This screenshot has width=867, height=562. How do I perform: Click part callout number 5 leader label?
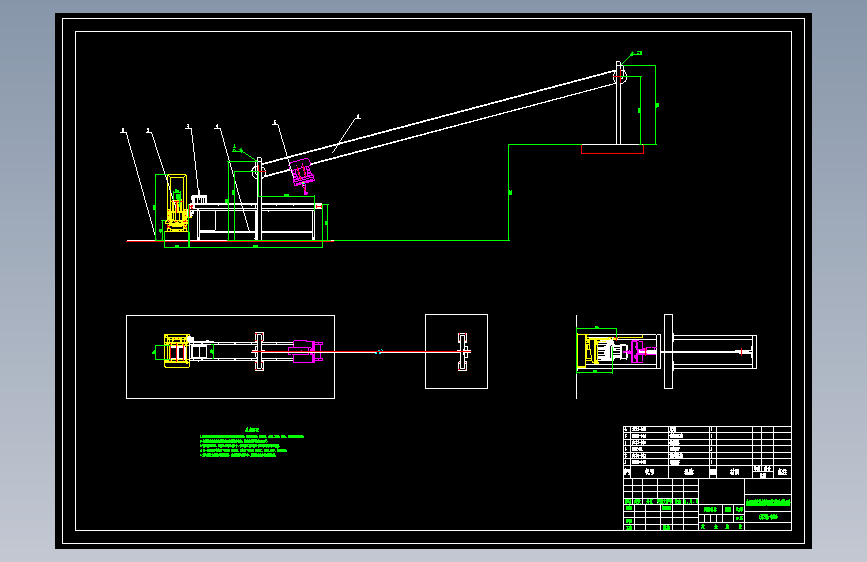(275, 123)
